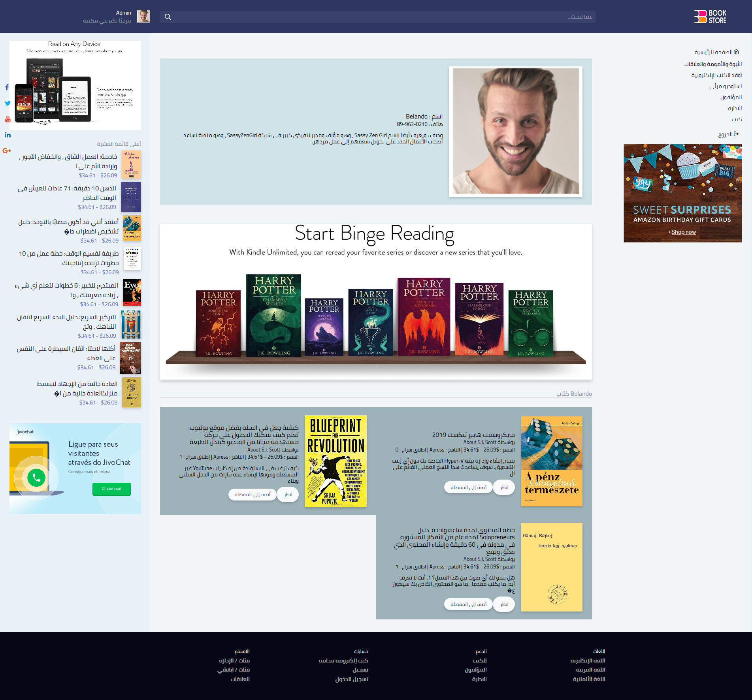
Task: Open the YouTube channel icon
Action: 7,119
